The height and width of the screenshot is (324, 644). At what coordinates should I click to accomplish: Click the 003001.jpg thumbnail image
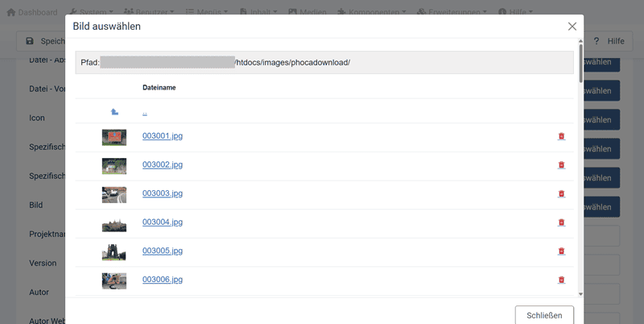(x=114, y=137)
